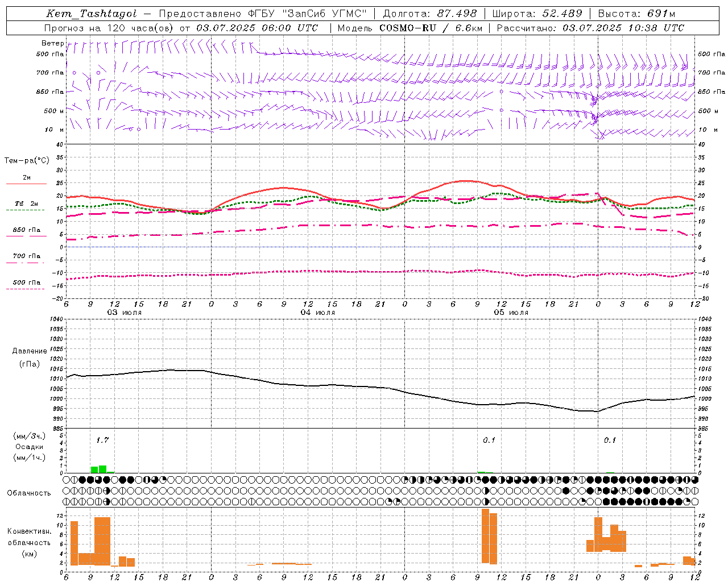Click the '03 июля' date label
Screen dimensions: 728x582
coord(125,313)
